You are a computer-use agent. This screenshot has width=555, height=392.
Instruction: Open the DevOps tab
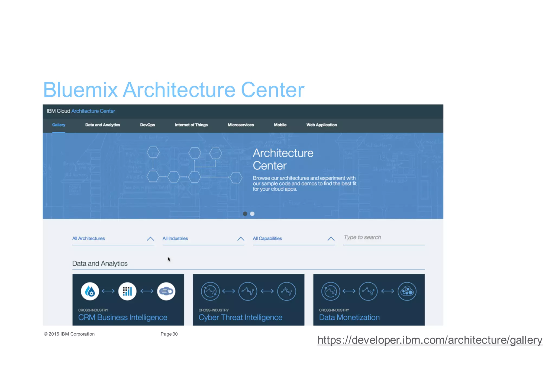point(147,125)
